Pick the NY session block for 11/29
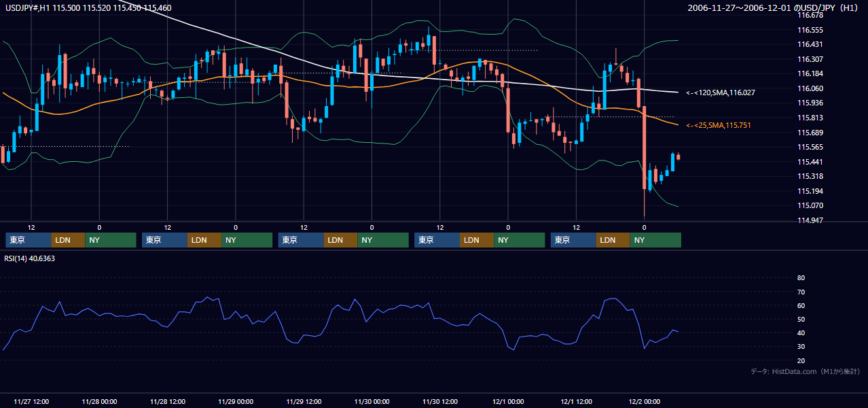868x408 pixels. pyautogui.click(x=383, y=240)
